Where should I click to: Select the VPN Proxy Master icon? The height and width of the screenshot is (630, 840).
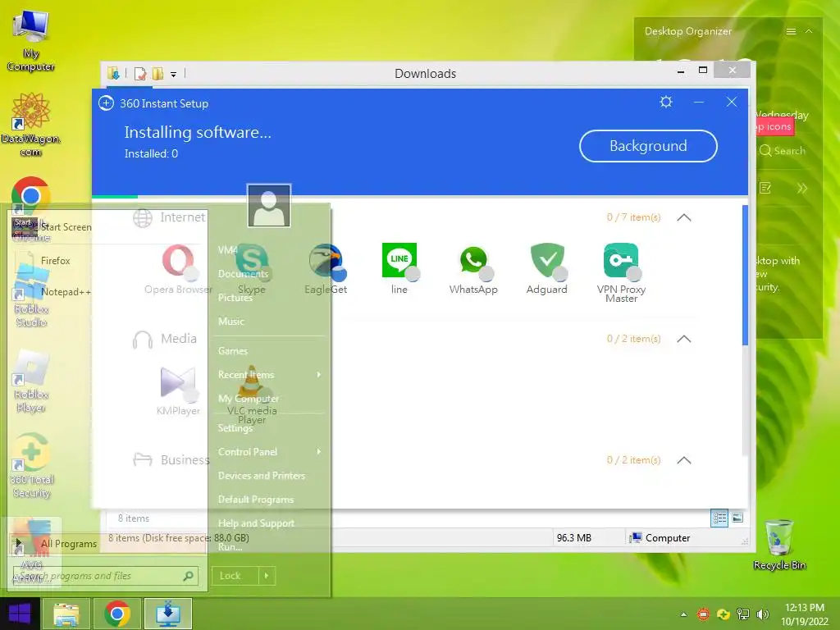tap(621, 261)
